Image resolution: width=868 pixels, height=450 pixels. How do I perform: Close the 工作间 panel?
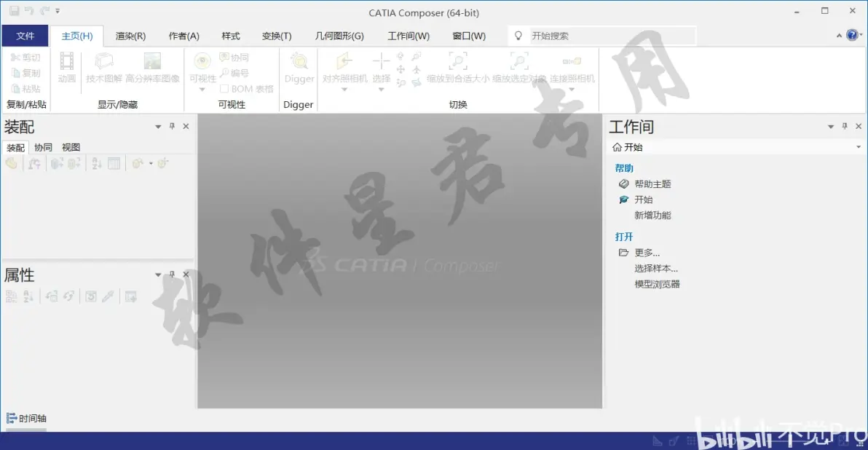859,127
